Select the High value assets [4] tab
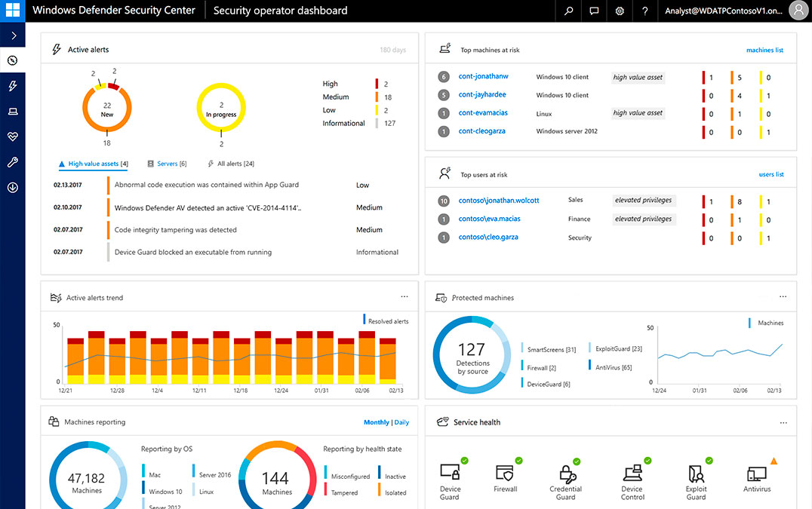This screenshot has height=509, width=812. click(94, 164)
